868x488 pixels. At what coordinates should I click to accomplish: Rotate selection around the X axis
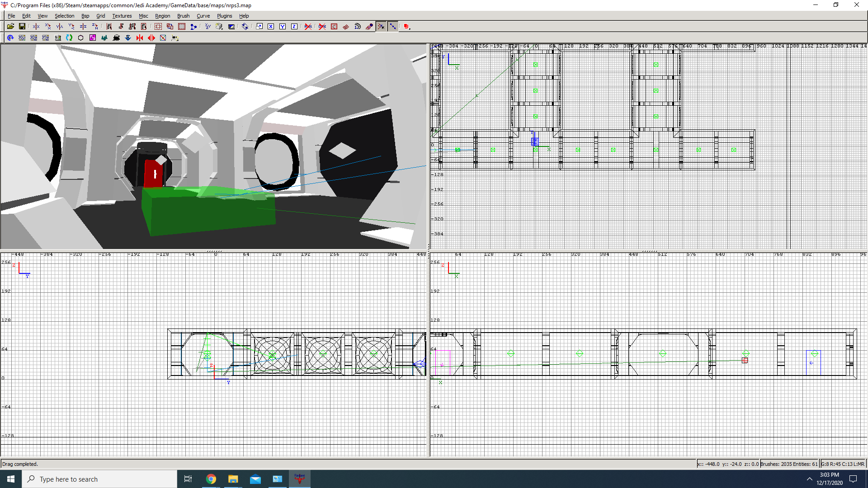pyautogui.click(x=48, y=27)
